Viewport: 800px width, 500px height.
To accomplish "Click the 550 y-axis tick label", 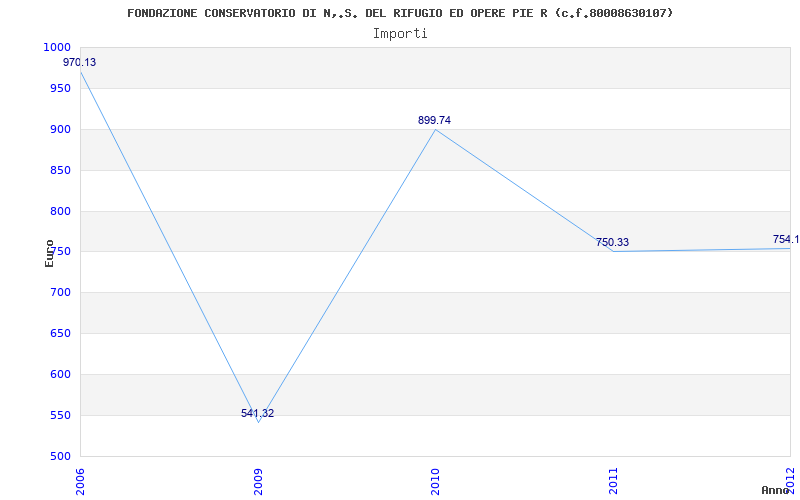I will [x=60, y=415].
